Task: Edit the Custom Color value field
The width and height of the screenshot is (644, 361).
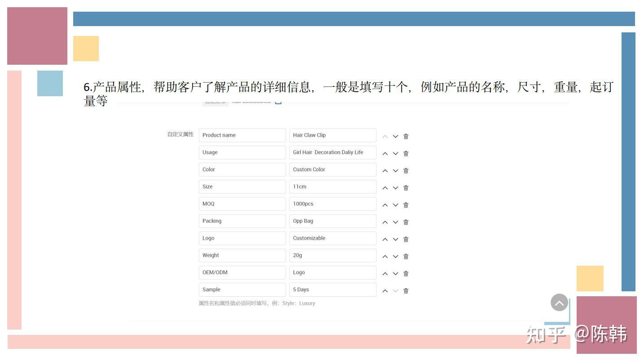Action: click(333, 169)
